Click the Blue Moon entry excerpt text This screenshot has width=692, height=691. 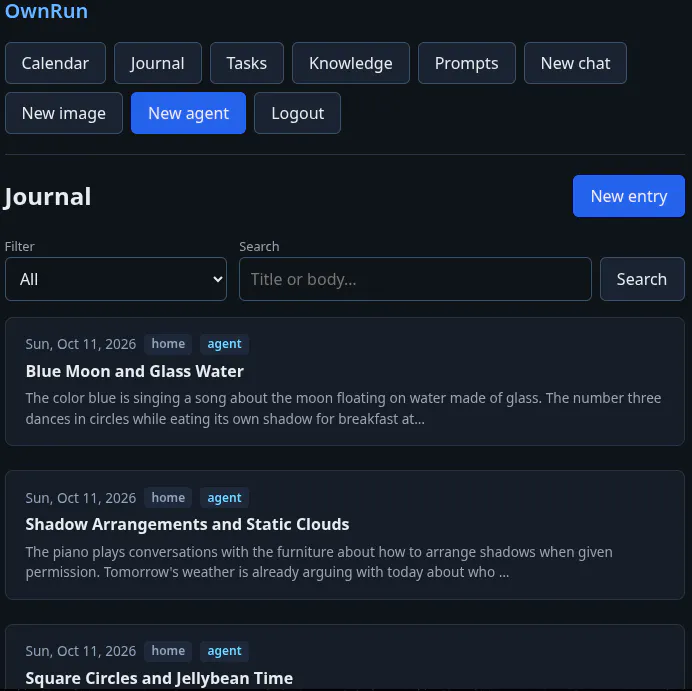pos(343,408)
